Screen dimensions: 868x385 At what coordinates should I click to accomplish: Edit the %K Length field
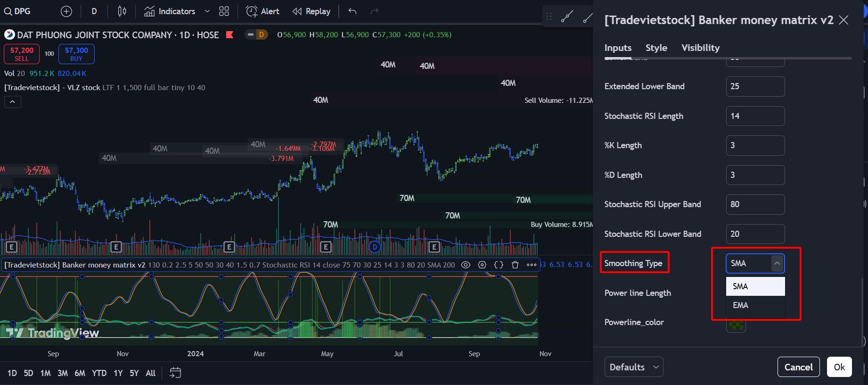755,145
